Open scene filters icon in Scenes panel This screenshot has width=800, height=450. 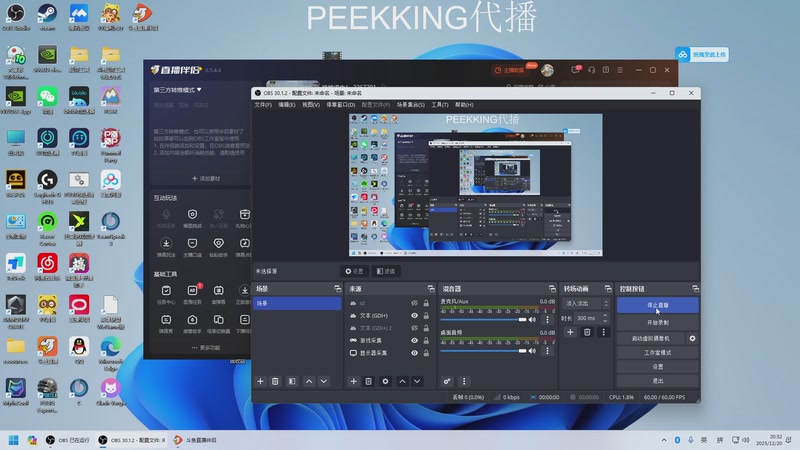point(292,381)
